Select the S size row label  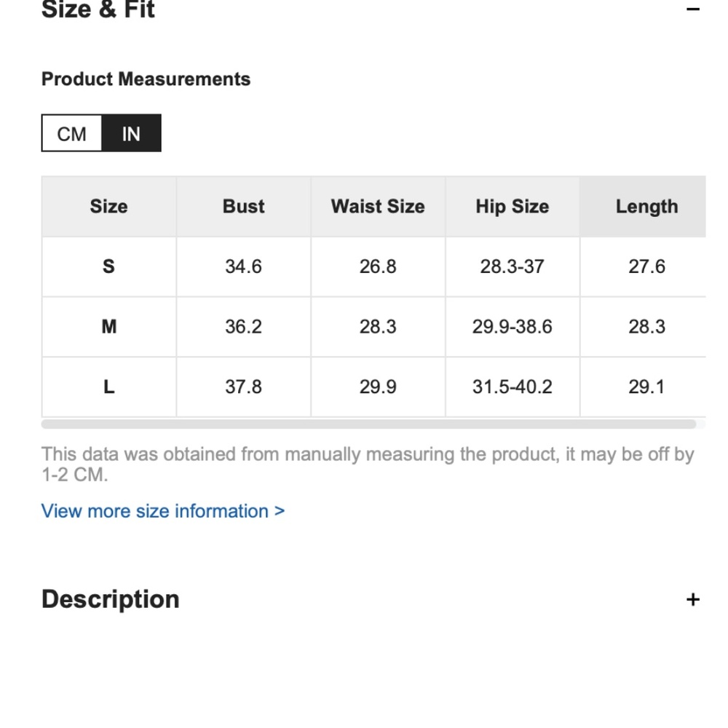[108, 266]
